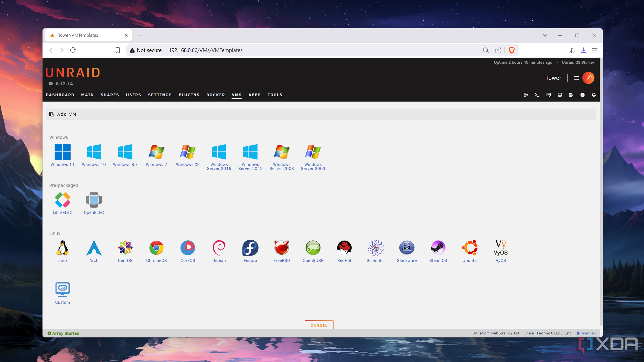Open the manual link in footer

(x=589, y=333)
